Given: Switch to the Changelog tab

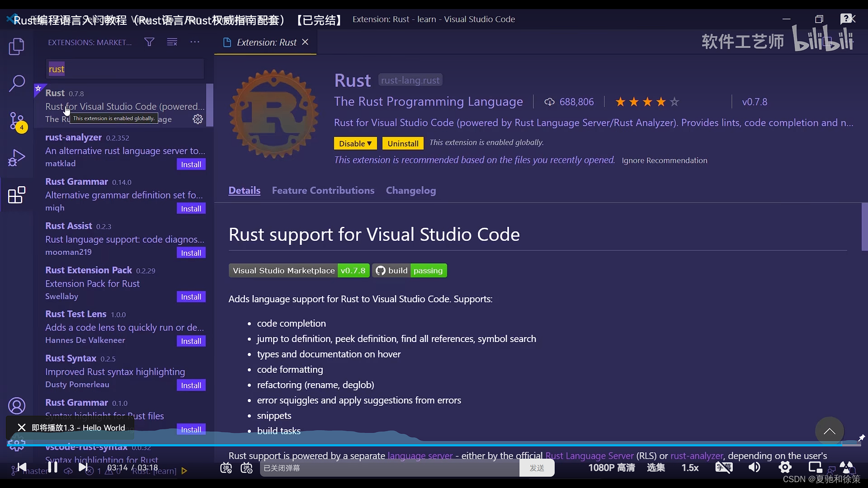Looking at the screenshot, I should coord(410,191).
